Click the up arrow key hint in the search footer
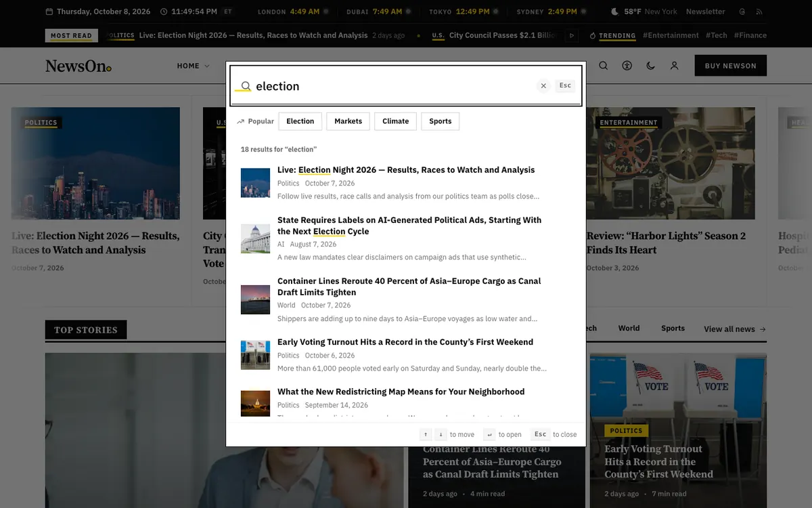The image size is (812, 508). click(x=426, y=434)
